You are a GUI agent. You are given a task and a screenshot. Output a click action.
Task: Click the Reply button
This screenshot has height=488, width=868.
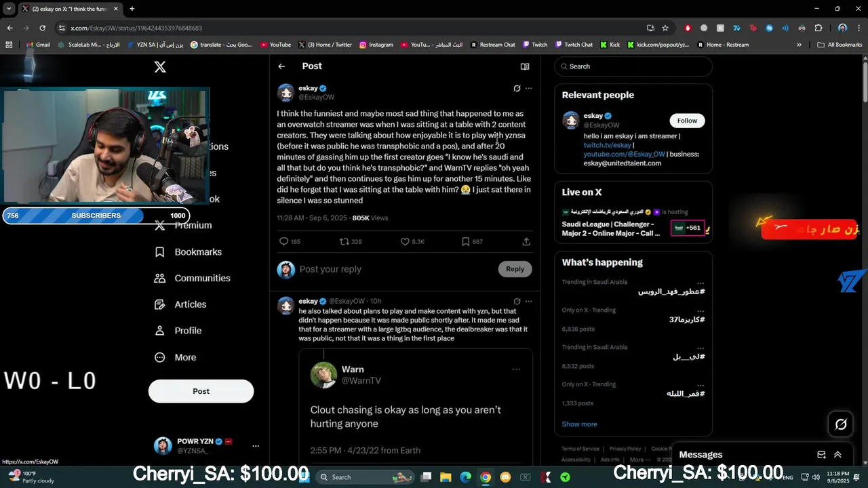tap(515, 269)
